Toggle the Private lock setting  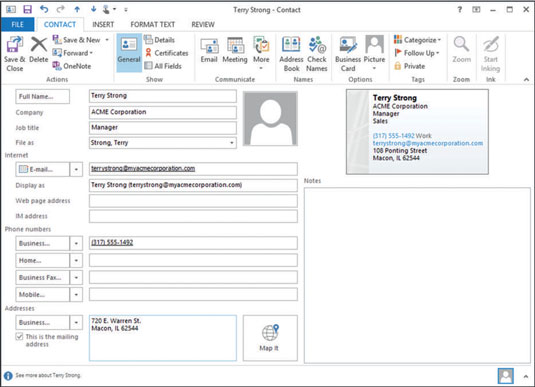(409, 66)
